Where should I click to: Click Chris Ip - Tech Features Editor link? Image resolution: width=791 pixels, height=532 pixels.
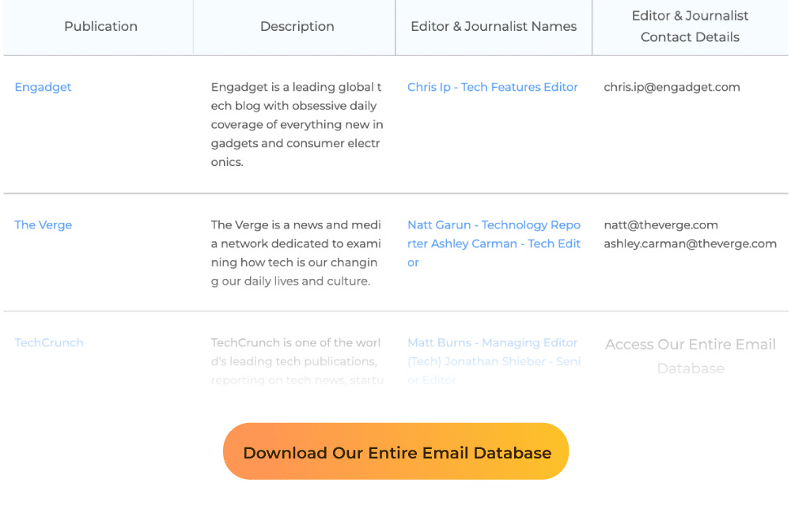492,87
